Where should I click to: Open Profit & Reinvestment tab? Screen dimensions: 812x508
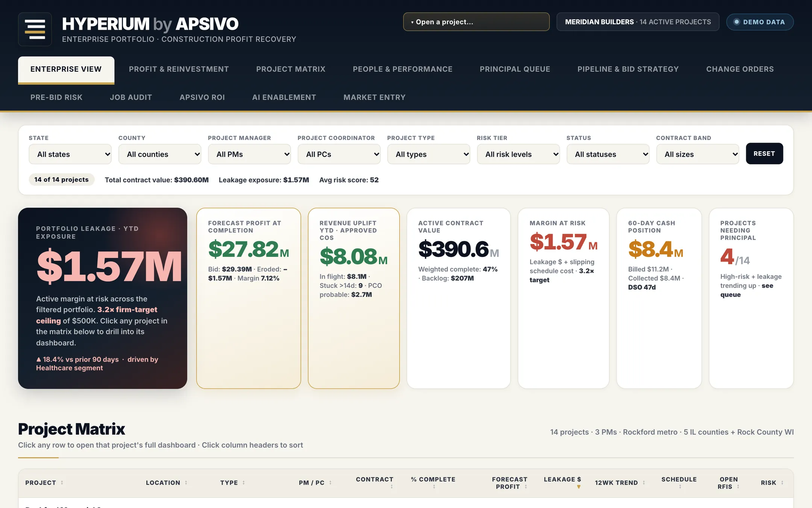point(179,69)
